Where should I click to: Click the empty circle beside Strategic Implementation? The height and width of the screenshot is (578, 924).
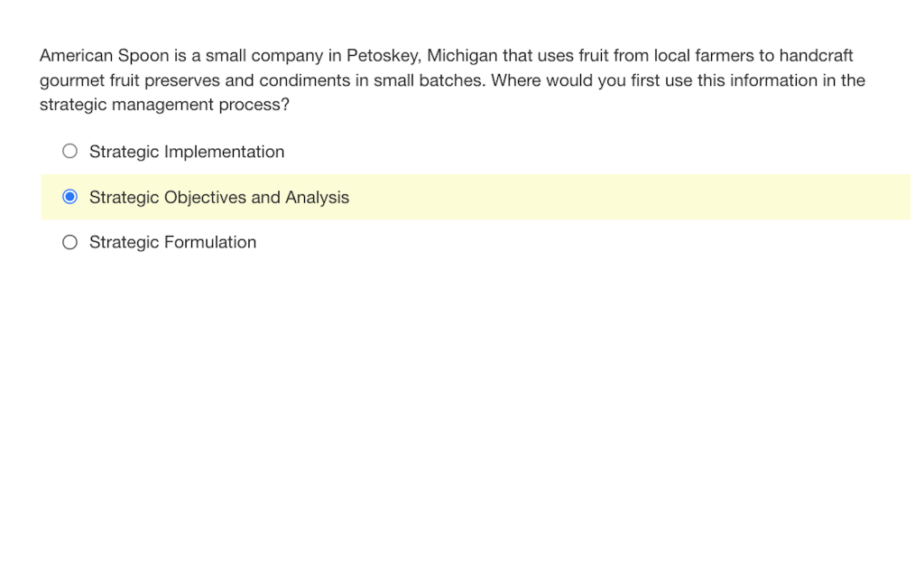coord(69,151)
